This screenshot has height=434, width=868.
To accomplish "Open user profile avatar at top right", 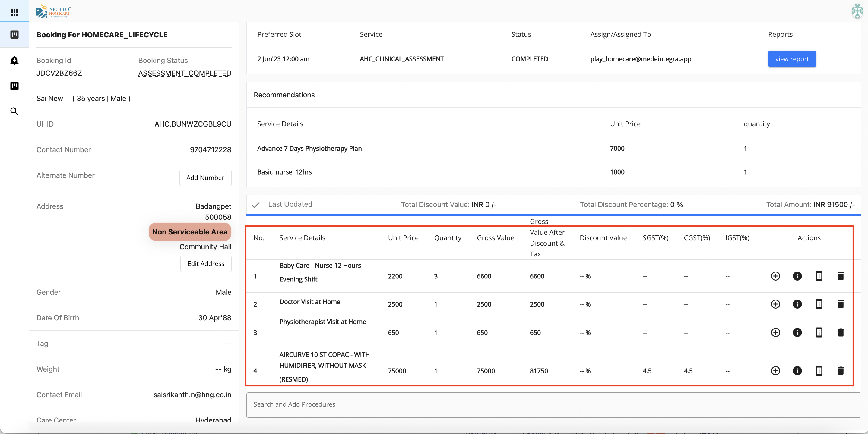I will 857,11.
